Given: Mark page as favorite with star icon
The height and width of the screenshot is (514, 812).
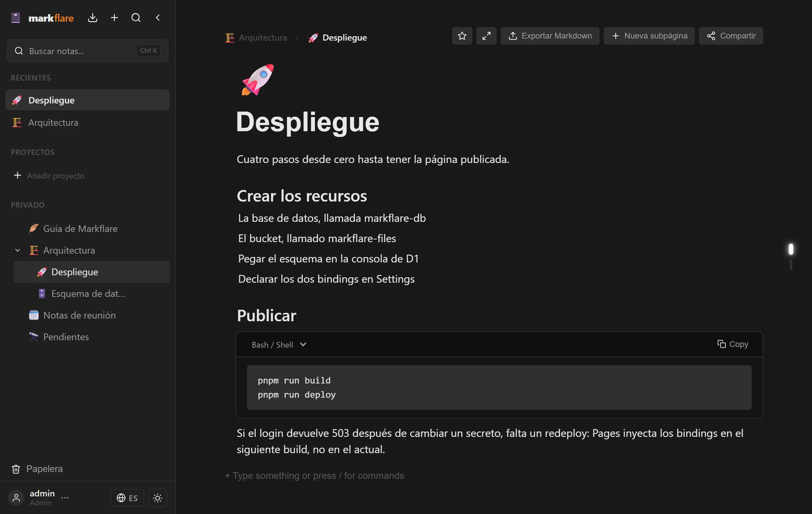Looking at the screenshot, I should point(462,36).
